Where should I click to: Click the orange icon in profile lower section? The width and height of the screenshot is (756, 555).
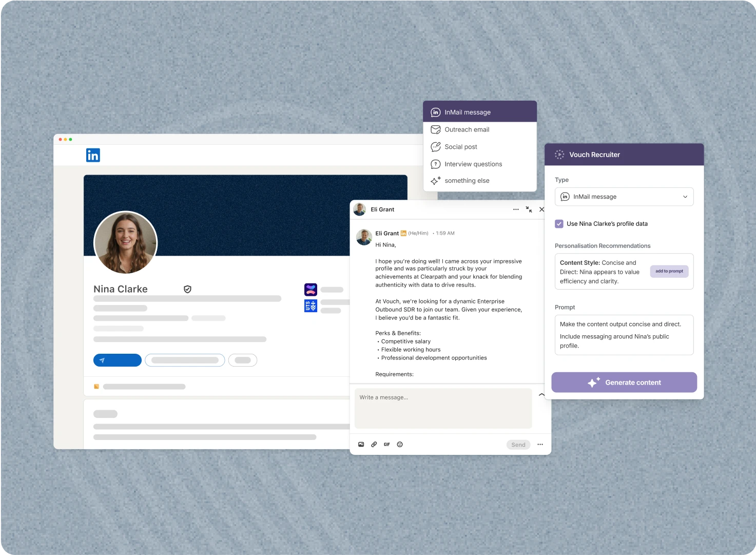point(96,387)
